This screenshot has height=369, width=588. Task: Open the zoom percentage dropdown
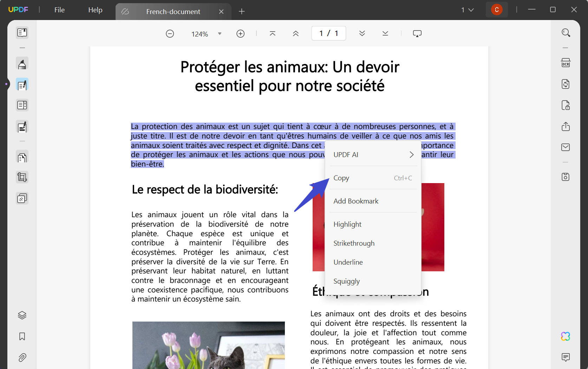220,33
